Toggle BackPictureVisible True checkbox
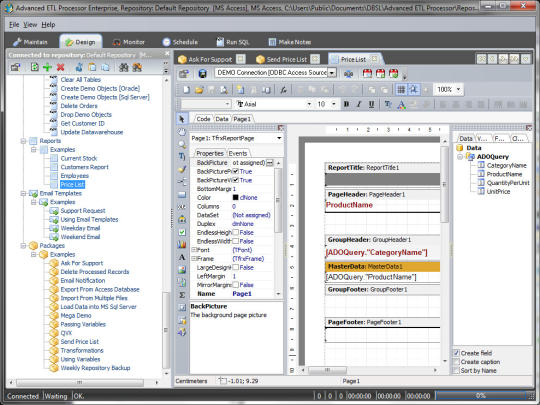 (236, 180)
